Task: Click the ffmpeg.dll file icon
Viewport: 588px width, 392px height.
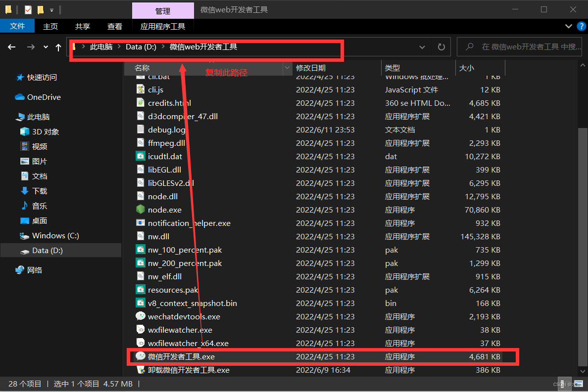Action: click(x=141, y=143)
